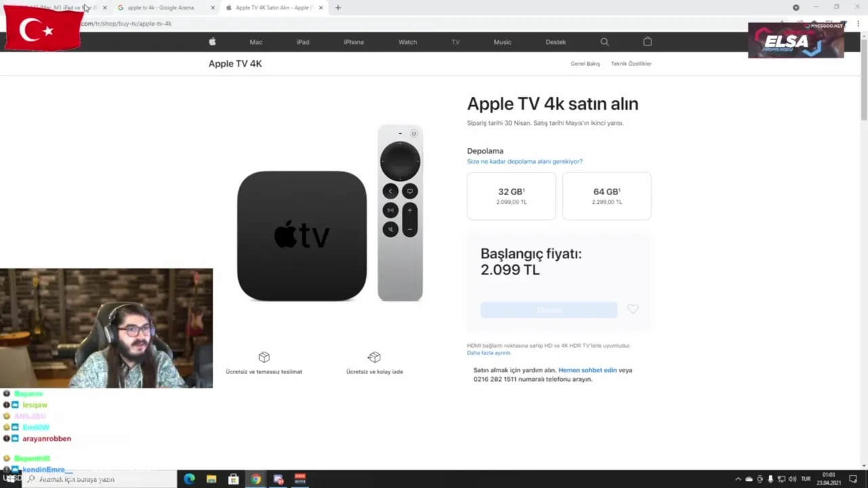Click 'Hemen sohbet edin' chat link
Image resolution: width=868 pixels, height=488 pixels.
click(x=587, y=370)
